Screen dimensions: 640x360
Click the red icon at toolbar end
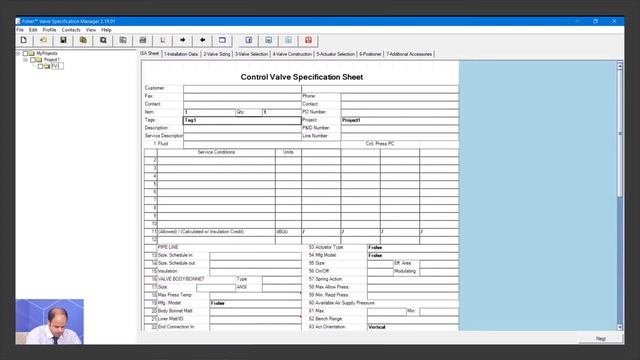coord(309,40)
